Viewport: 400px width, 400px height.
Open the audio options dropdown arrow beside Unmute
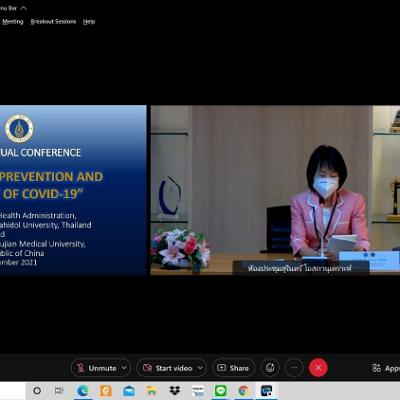pyautogui.click(x=124, y=368)
